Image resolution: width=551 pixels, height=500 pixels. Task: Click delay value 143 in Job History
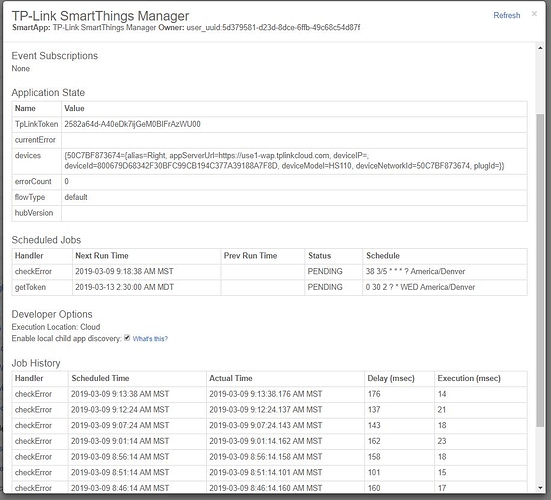pyautogui.click(x=374, y=426)
